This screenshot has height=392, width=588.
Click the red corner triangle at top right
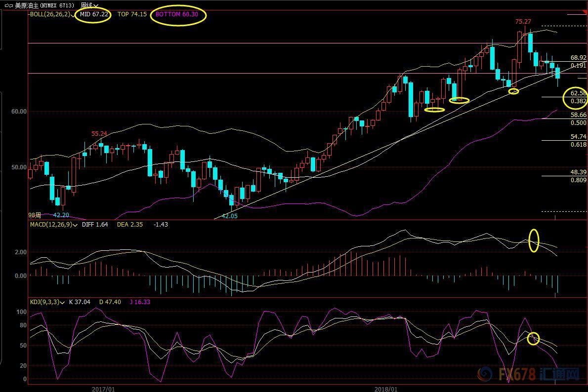click(x=577, y=13)
